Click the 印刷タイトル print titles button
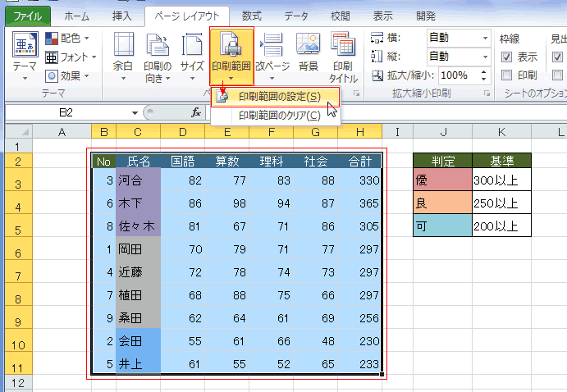 tap(343, 57)
